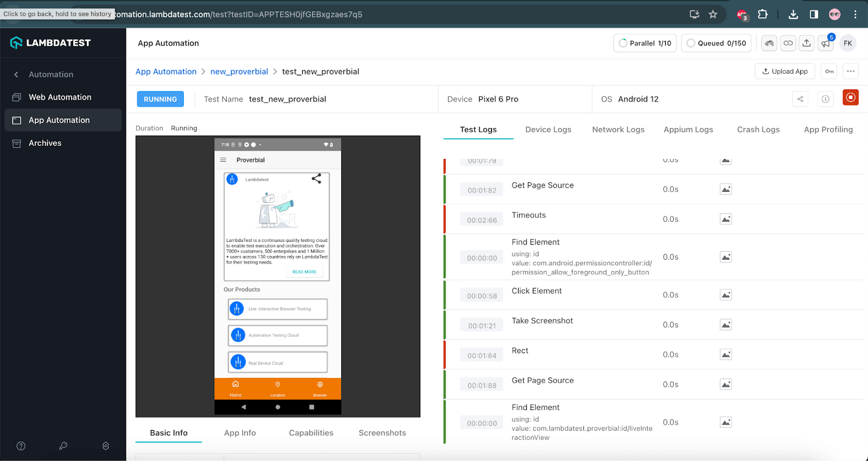Click the share test icon
Image resolution: width=868 pixels, height=461 pixels.
click(x=800, y=99)
